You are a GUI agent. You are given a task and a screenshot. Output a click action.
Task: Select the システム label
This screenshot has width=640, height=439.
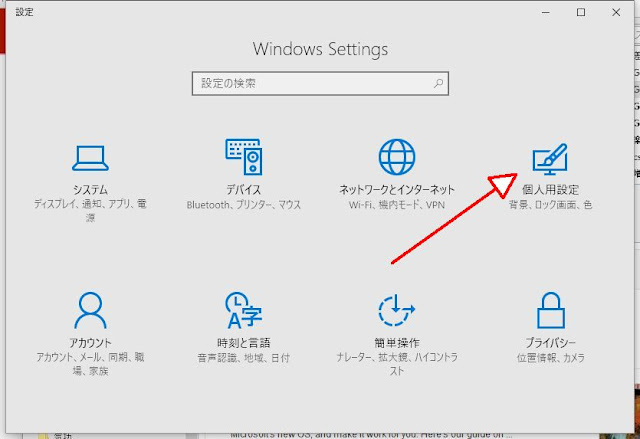click(x=90, y=190)
